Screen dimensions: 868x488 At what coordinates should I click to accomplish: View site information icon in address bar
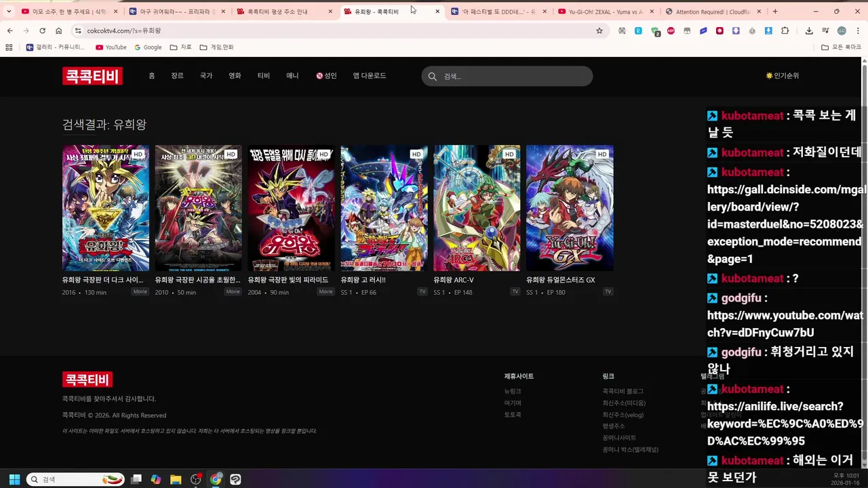(x=78, y=30)
